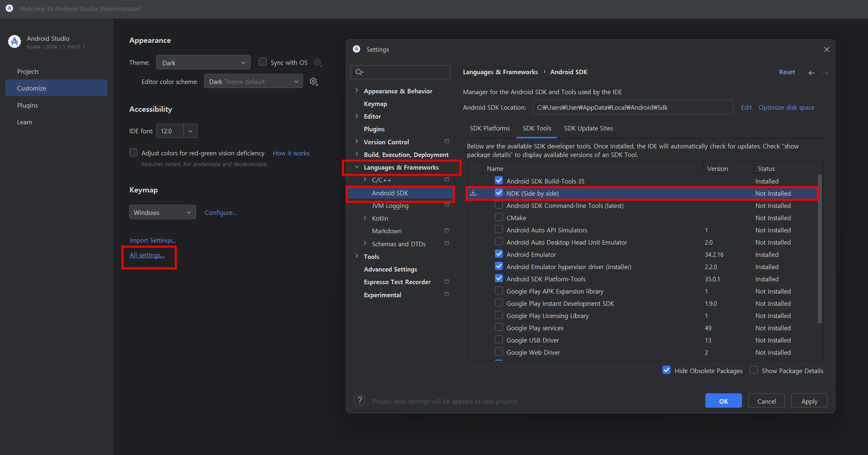Select the SDK Tools tab
The height and width of the screenshot is (455, 868).
click(x=537, y=128)
